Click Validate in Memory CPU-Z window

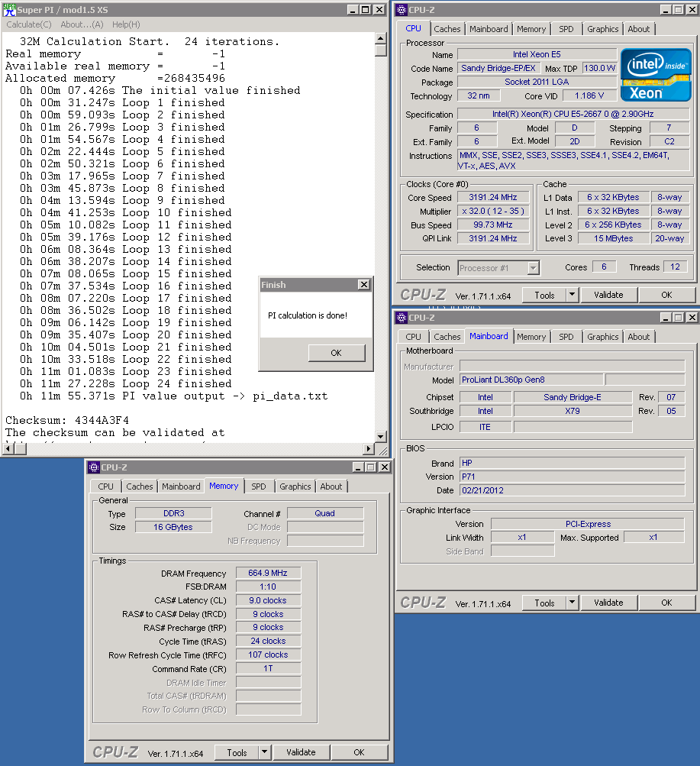coord(301,753)
